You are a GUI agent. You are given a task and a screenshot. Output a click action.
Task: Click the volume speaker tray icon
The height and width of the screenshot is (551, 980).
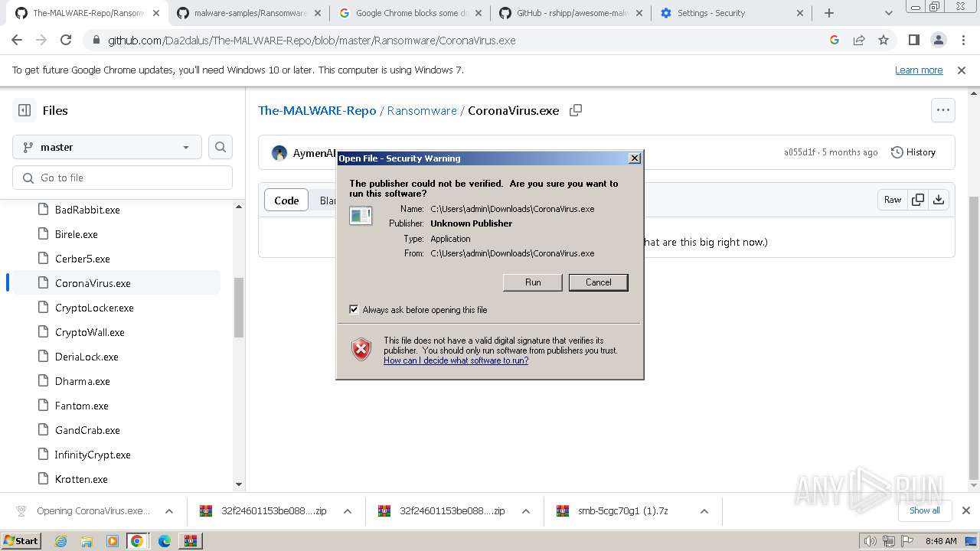tap(870, 541)
